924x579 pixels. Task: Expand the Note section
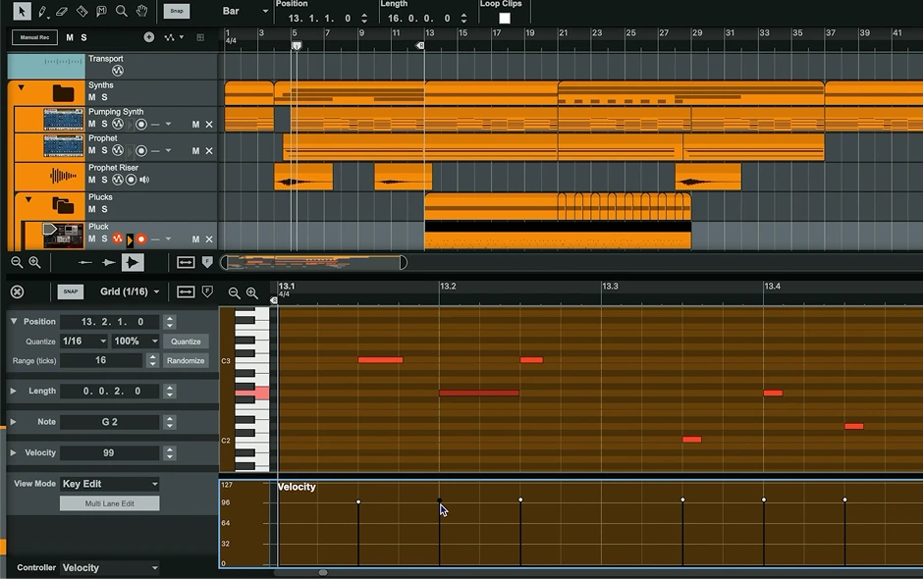click(x=13, y=422)
